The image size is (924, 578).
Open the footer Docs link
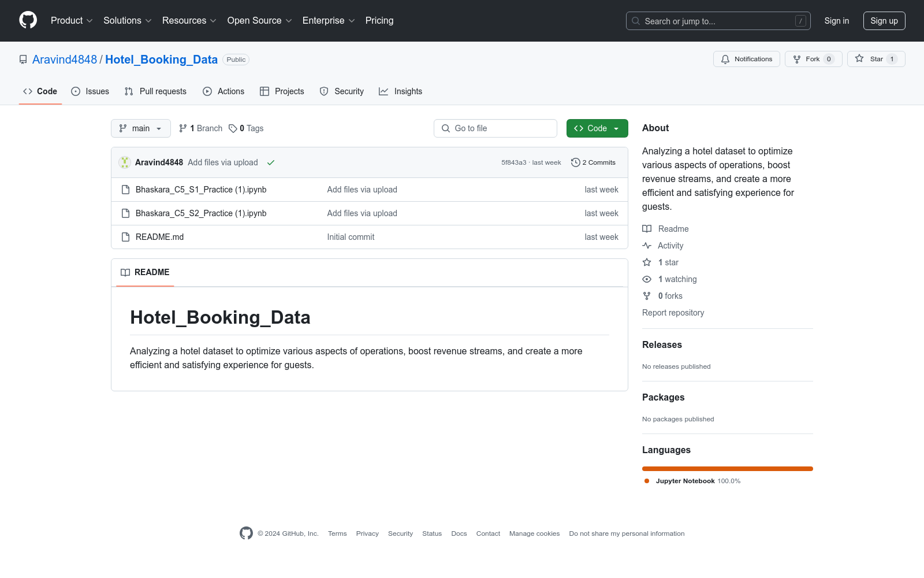pos(459,533)
